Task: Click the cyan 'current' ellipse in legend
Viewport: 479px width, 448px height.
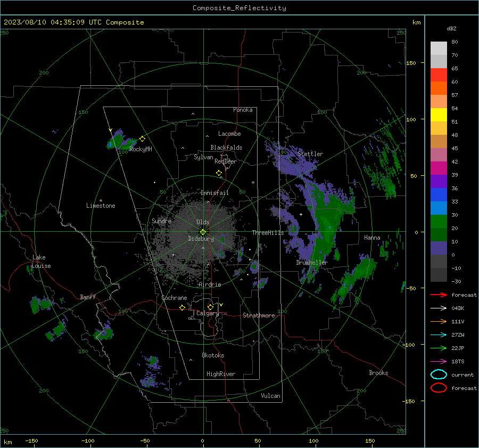Action: click(439, 374)
